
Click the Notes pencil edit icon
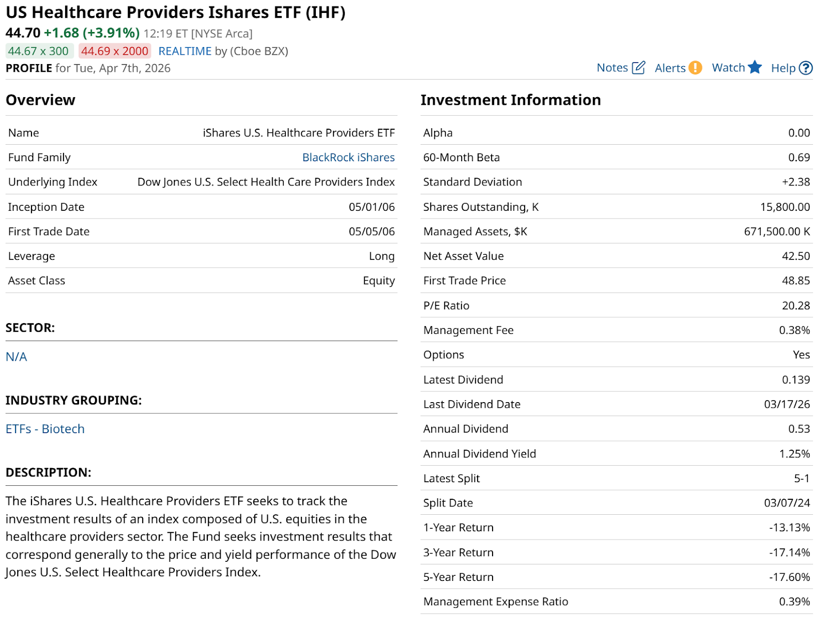(638, 68)
